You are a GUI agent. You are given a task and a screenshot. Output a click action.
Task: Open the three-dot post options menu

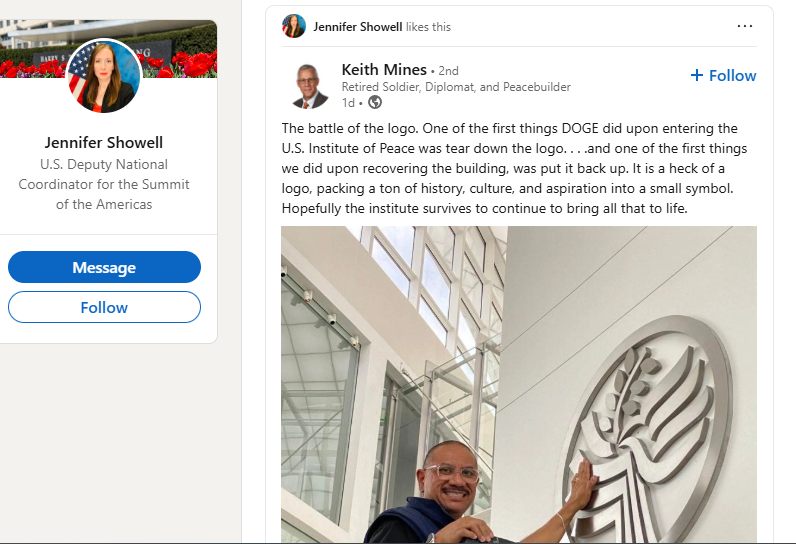click(745, 26)
